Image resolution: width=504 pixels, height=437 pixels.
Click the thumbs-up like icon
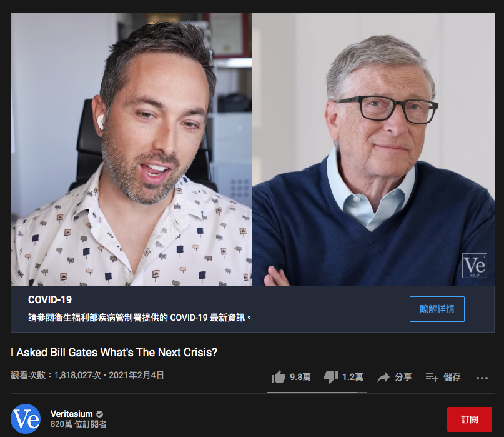[279, 376]
